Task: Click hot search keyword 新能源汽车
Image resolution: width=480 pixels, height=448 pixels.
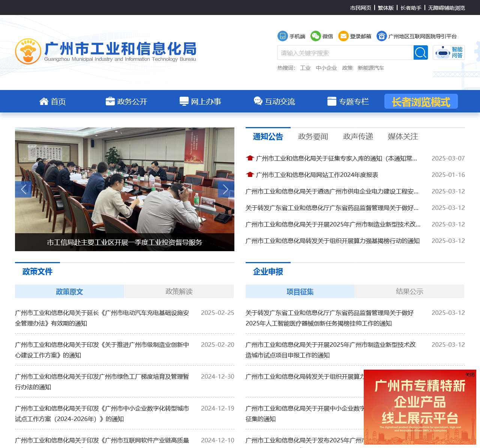Action: (x=371, y=68)
